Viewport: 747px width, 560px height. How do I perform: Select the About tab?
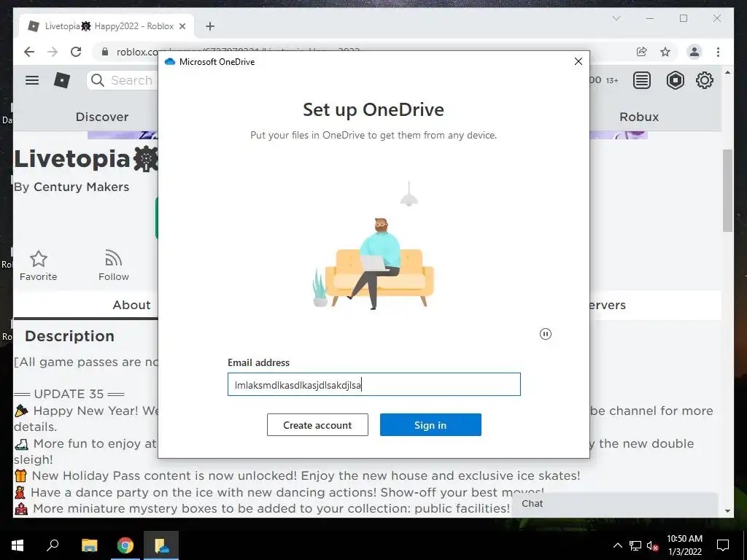tap(131, 305)
